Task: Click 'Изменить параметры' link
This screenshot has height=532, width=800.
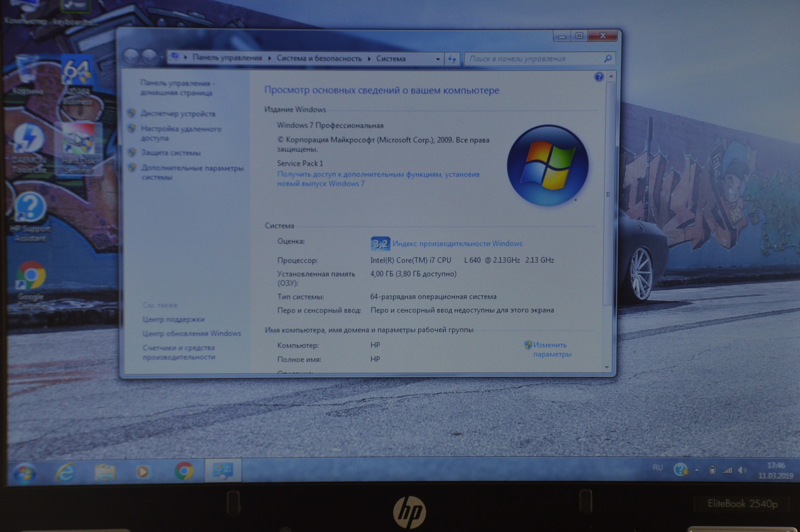Action: 552,349
